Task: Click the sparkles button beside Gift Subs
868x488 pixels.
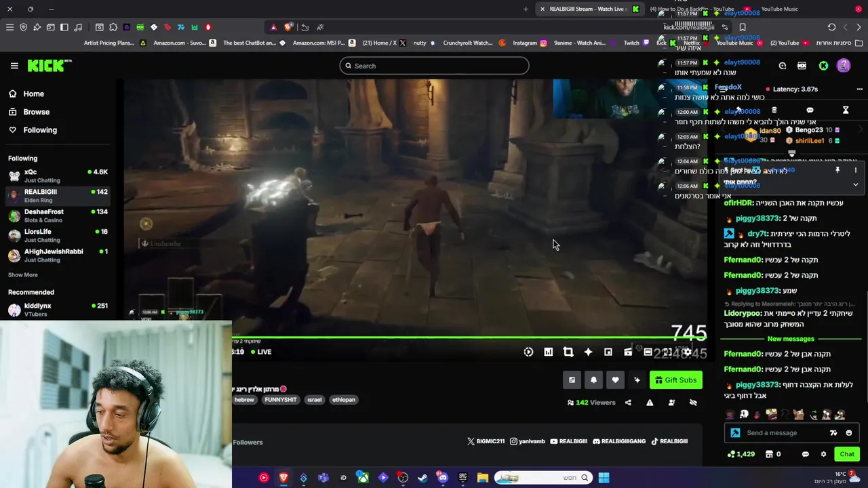Action: [637, 380]
